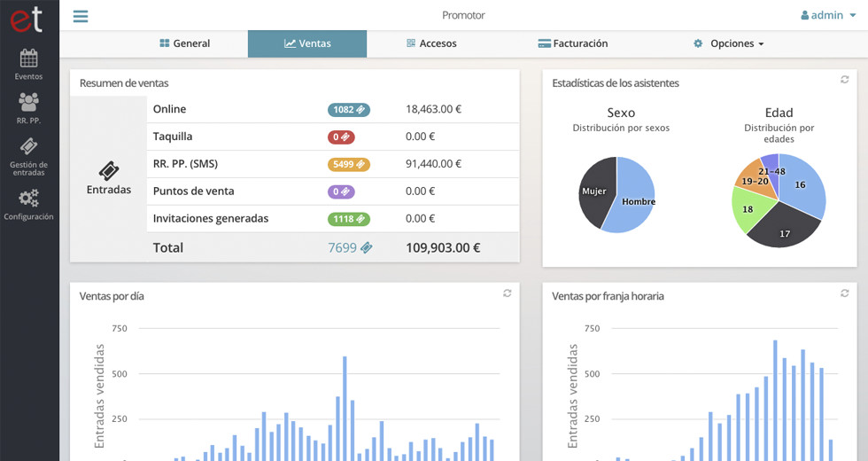
Task: Click Invitaciones generadas 1118 green badge
Action: pos(349,219)
